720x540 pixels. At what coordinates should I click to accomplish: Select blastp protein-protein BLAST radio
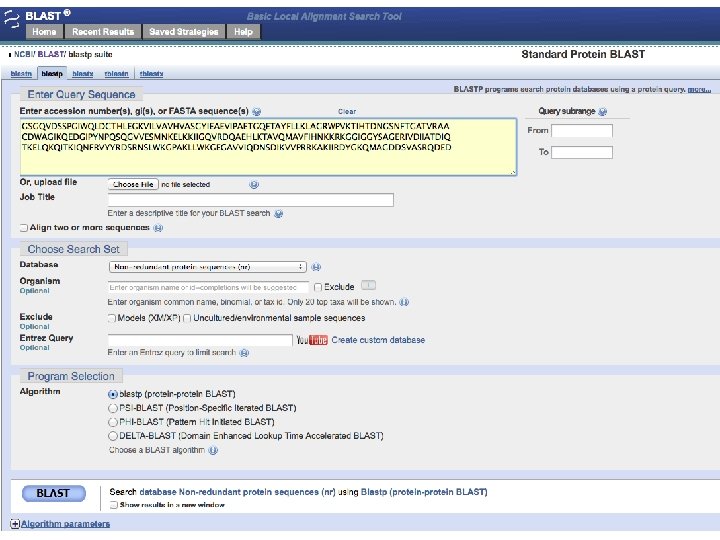(112, 394)
